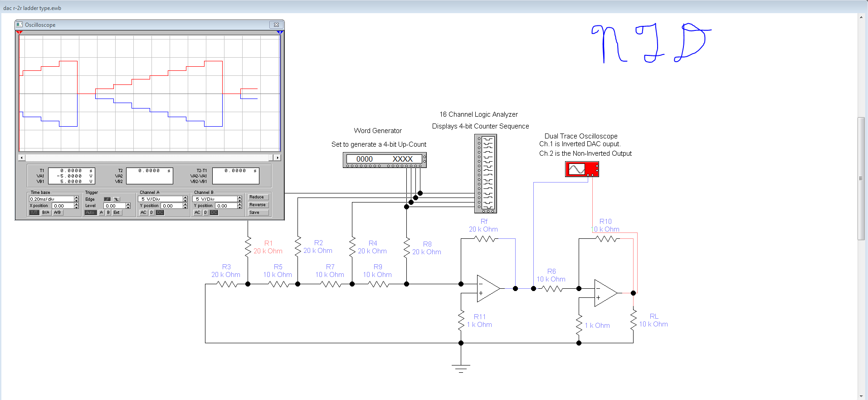
Task: Select resistor R5 10 k Ohm
Action: coord(278,284)
